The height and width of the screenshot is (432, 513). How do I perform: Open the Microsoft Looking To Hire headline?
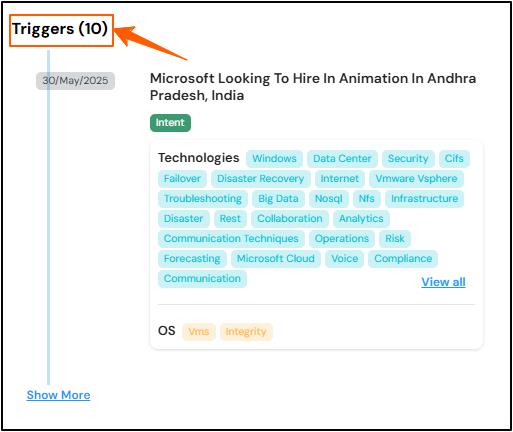pyautogui.click(x=313, y=87)
